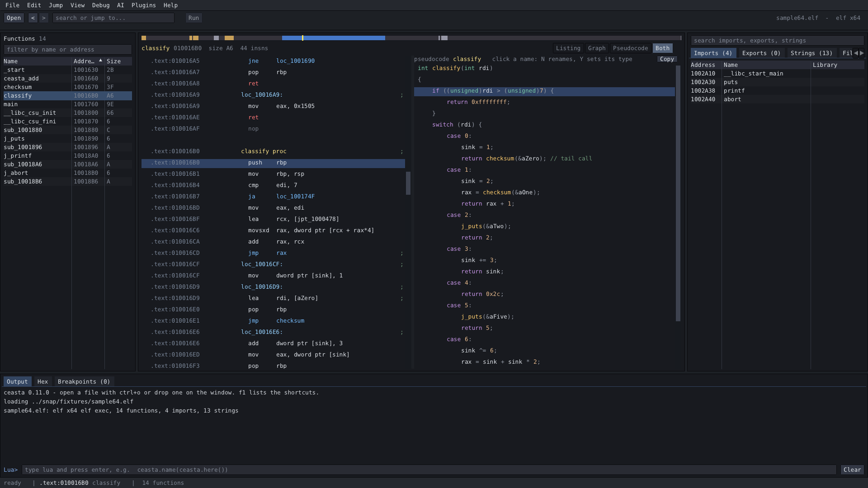Select the __libc_csu_init function row
This screenshot has width=868, height=488.
pyautogui.click(x=68, y=113)
